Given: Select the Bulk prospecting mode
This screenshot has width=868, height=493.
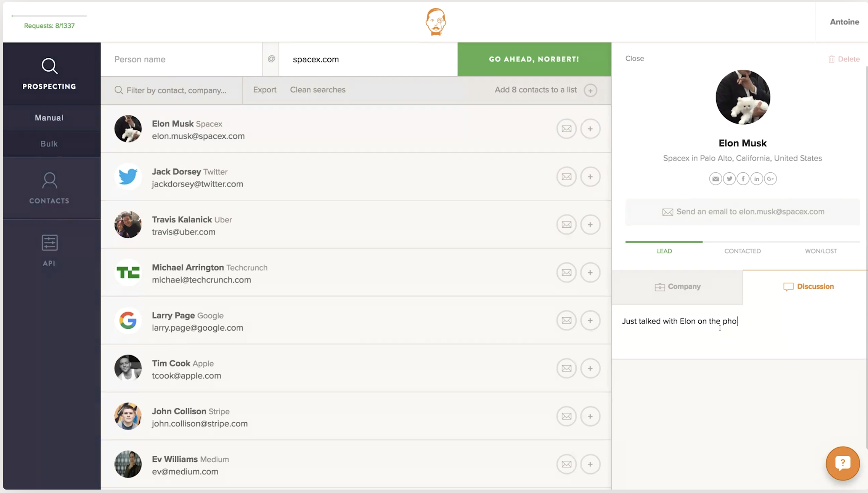Looking at the screenshot, I should pos(49,144).
